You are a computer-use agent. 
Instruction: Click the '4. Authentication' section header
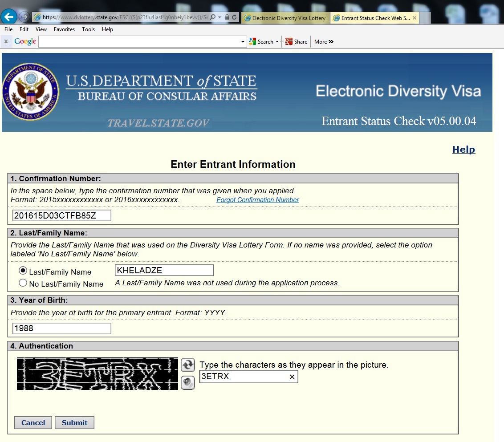(41, 346)
